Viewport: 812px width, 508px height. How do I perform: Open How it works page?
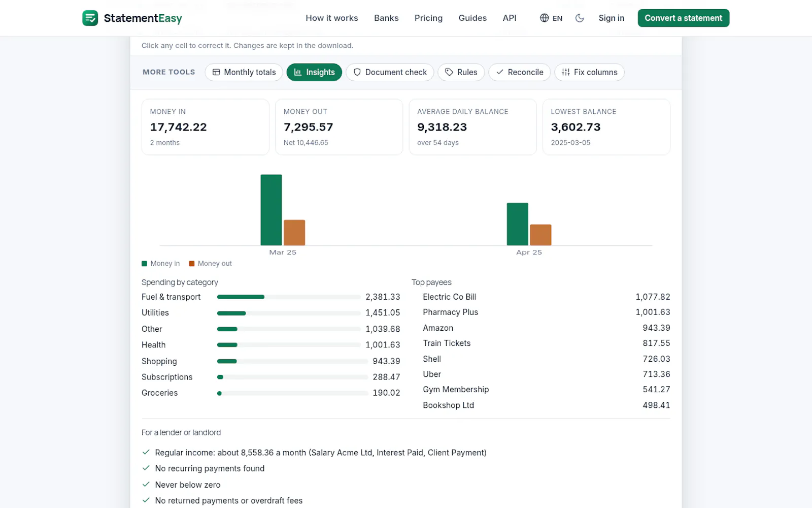(x=331, y=18)
